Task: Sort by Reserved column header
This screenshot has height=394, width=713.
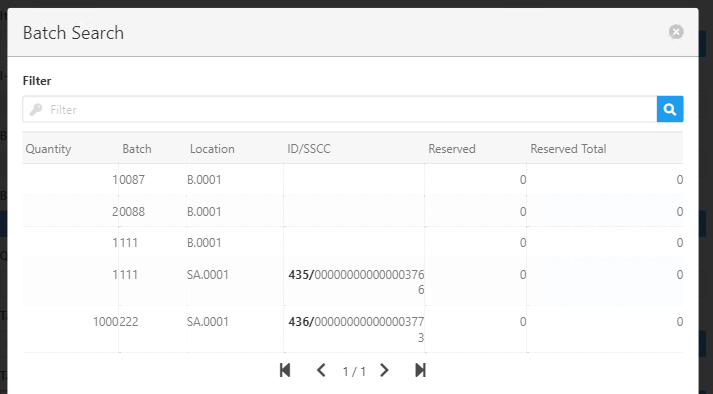Action: tap(452, 149)
